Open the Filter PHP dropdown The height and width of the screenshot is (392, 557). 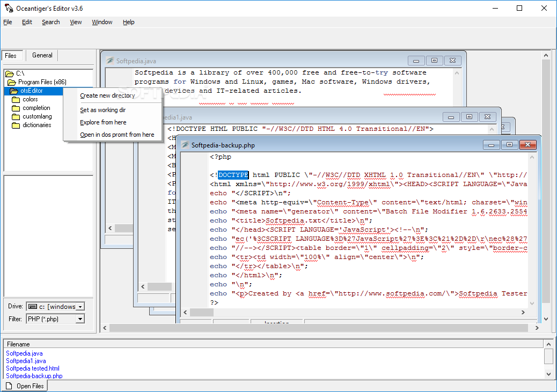80,319
